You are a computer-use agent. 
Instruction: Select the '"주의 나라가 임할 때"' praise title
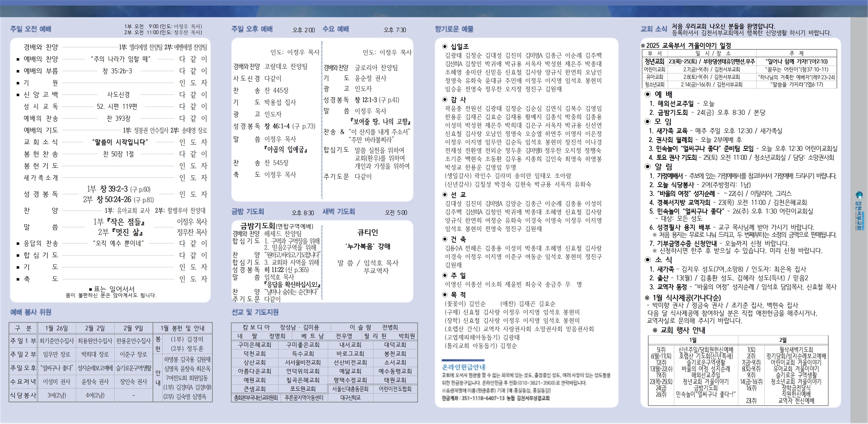120,59
